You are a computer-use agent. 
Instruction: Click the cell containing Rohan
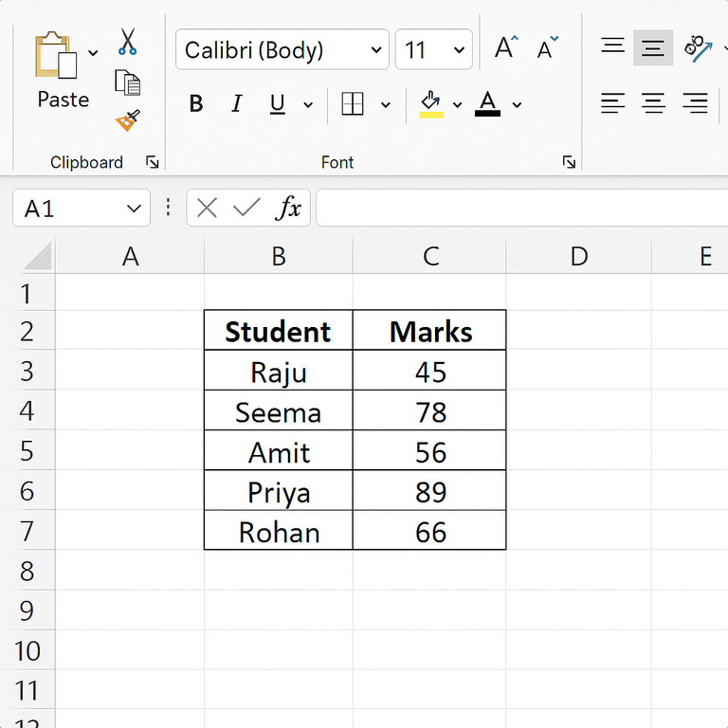tap(279, 530)
